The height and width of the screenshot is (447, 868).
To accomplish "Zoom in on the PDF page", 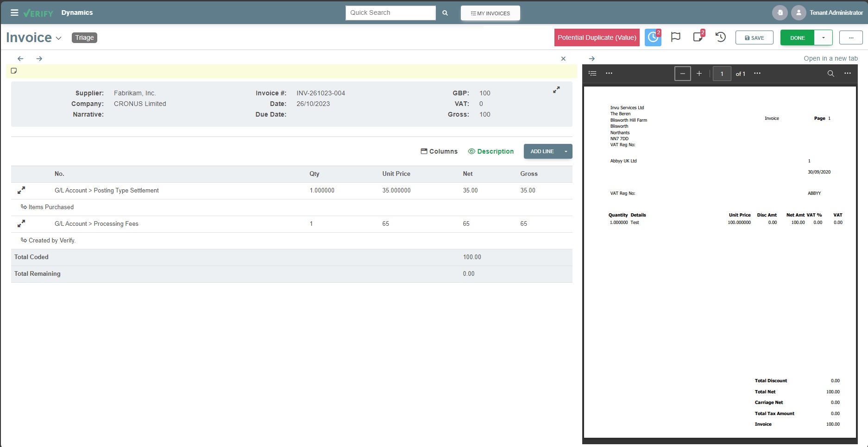I will tap(699, 73).
